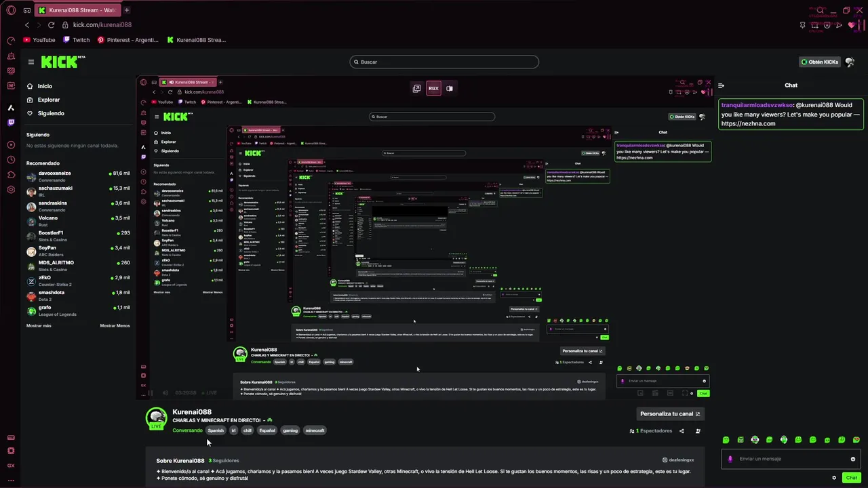The height and width of the screenshot is (488, 868).
Task: Click the site security padlock icon
Action: (x=66, y=25)
